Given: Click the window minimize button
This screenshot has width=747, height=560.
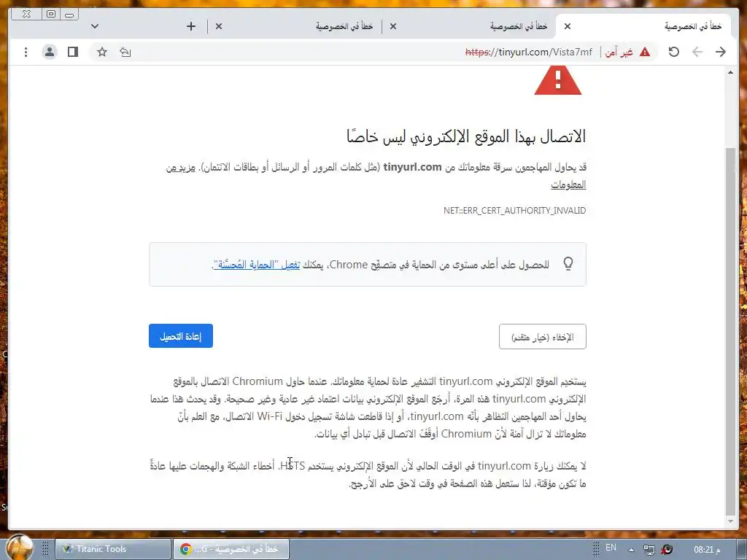Looking at the screenshot, I should (69, 15).
